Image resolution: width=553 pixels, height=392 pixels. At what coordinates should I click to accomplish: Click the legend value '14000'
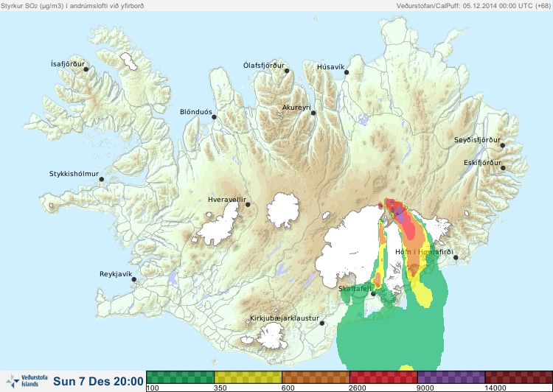coord(495,388)
